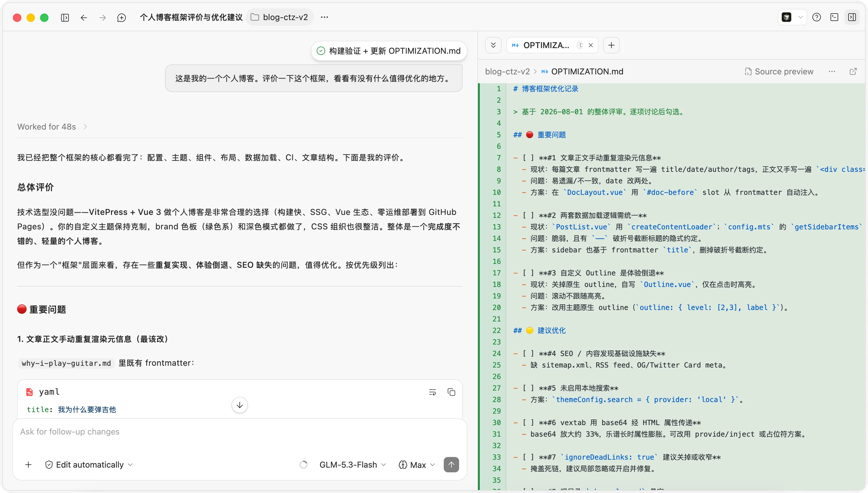Send message with up arrow button
Screen dimensions: 868x493
pos(451,465)
